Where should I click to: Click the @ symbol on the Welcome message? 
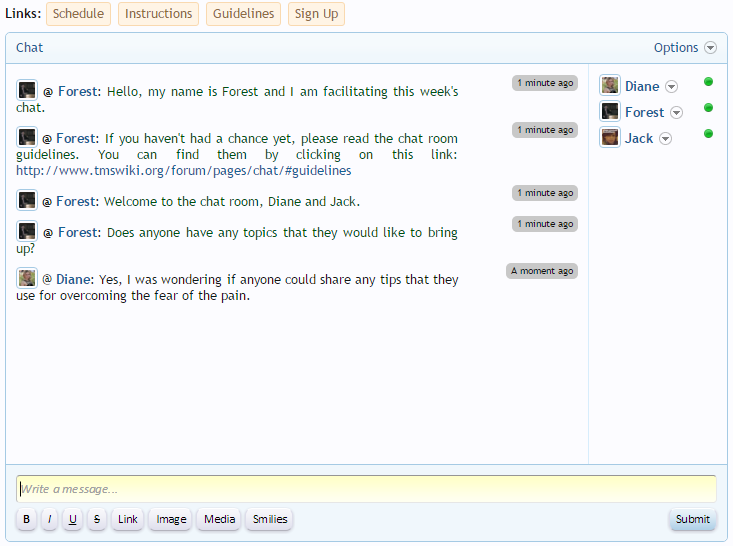[x=47, y=202]
